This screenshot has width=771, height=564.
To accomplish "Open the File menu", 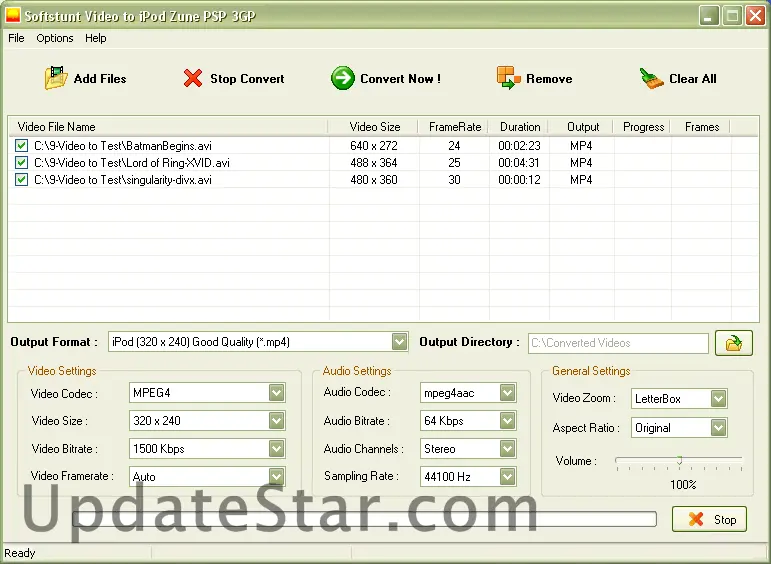I will click(x=16, y=38).
